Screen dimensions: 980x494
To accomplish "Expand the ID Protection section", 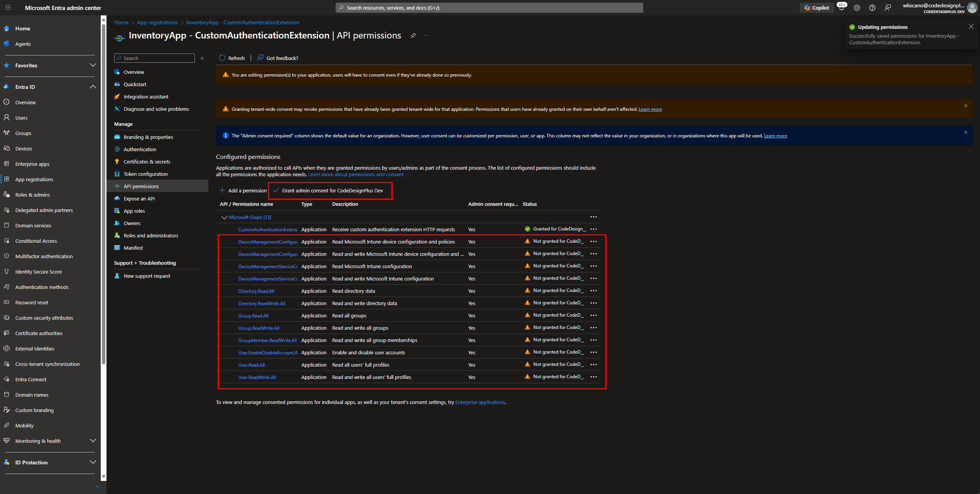I will [93, 462].
